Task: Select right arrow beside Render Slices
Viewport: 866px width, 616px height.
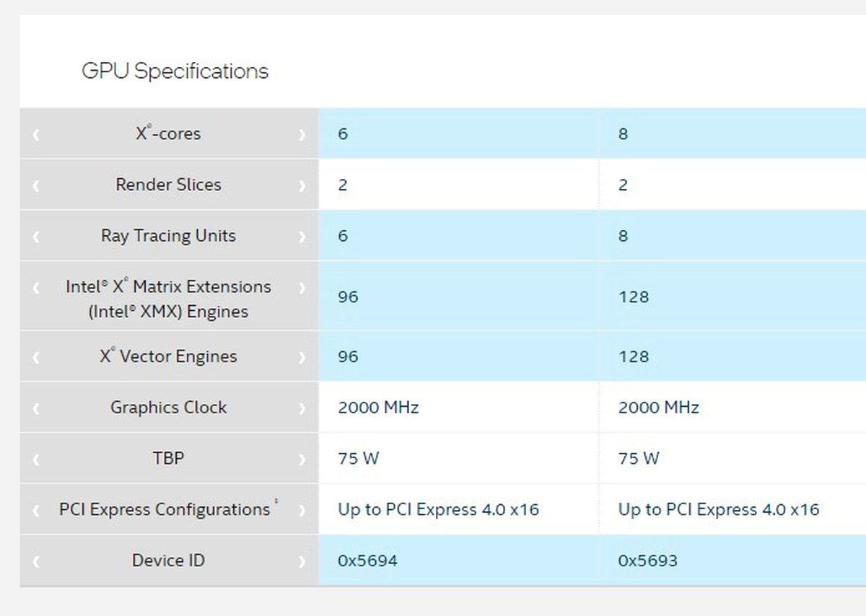Action: tap(302, 185)
